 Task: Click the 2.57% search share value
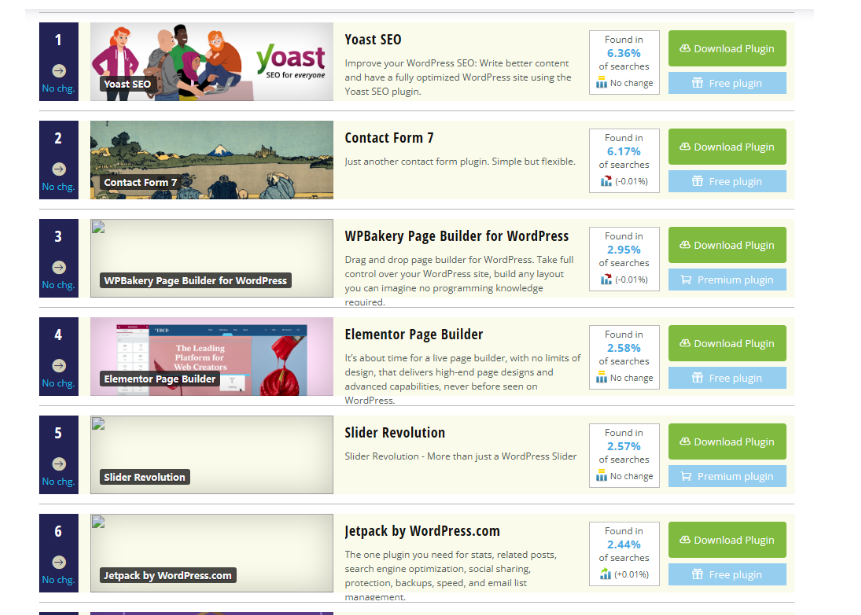click(624, 446)
